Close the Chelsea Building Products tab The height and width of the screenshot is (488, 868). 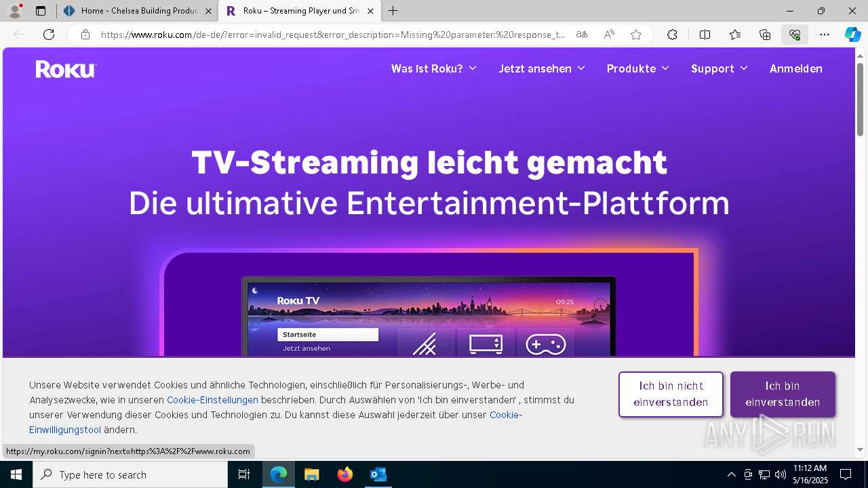point(208,11)
